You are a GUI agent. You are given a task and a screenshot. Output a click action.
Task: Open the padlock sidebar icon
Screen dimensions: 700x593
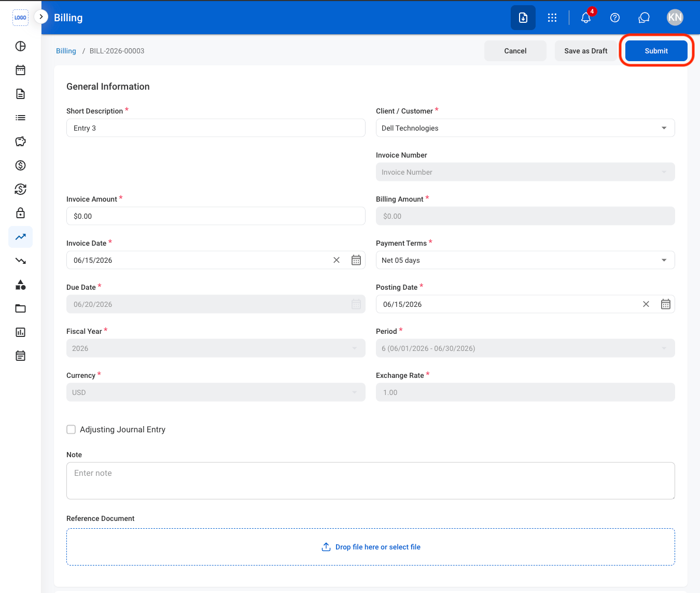point(20,213)
